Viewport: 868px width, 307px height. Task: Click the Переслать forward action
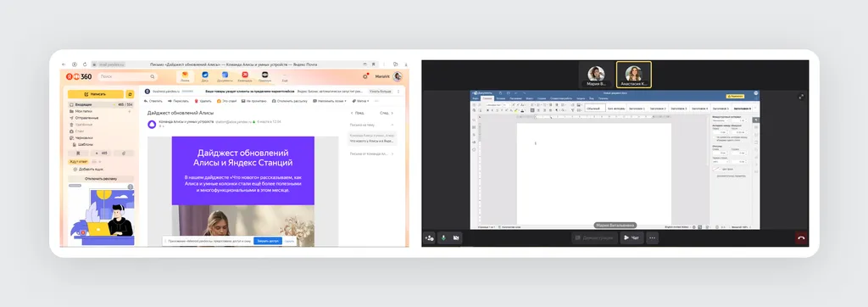click(178, 102)
